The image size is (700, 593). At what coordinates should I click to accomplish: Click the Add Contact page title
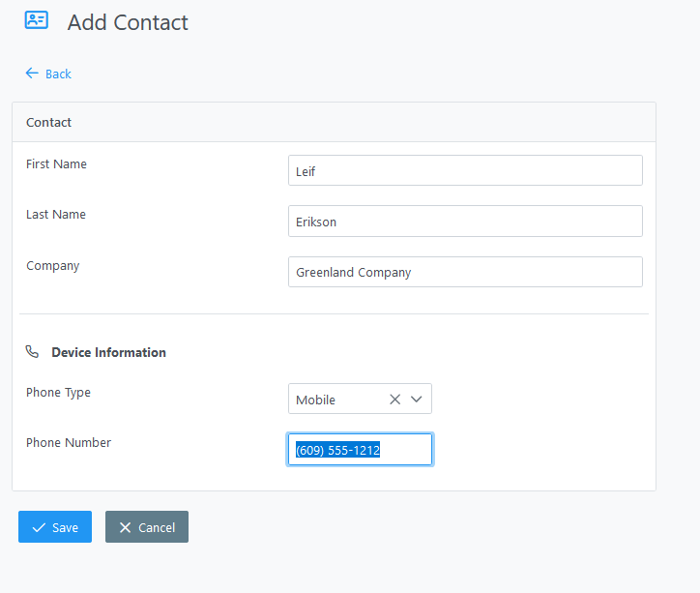tap(128, 22)
